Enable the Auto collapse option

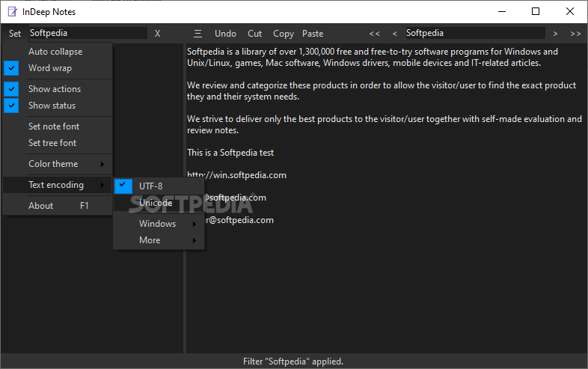pos(58,52)
